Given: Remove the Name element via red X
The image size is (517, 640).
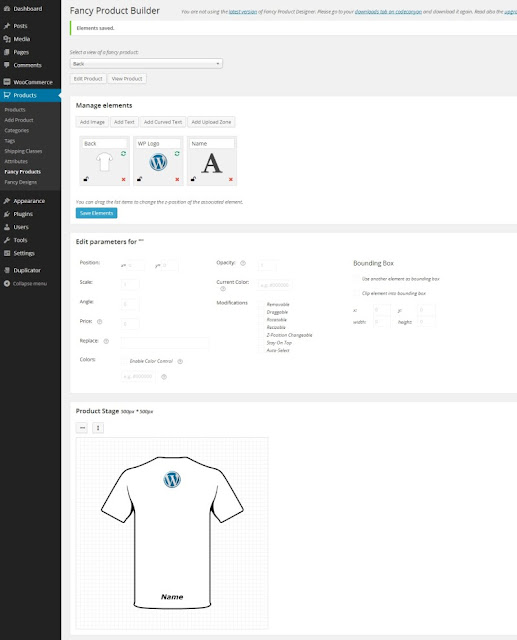Looking at the screenshot, I should click(x=231, y=180).
